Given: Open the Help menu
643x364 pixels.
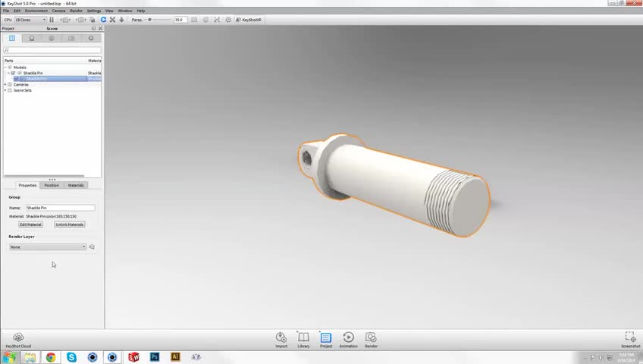Looking at the screenshot, I should [141, 11].
